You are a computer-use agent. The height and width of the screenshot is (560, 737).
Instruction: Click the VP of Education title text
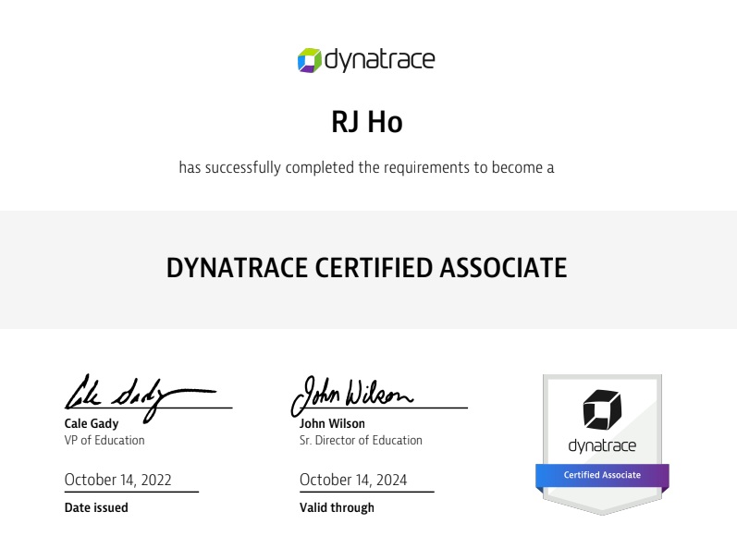point(104,441)
